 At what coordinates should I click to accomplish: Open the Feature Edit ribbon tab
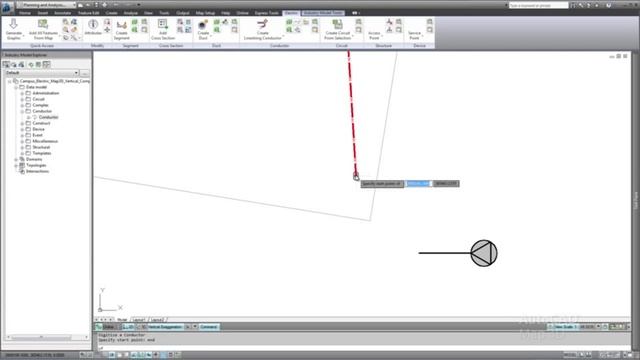coord(89,13)
